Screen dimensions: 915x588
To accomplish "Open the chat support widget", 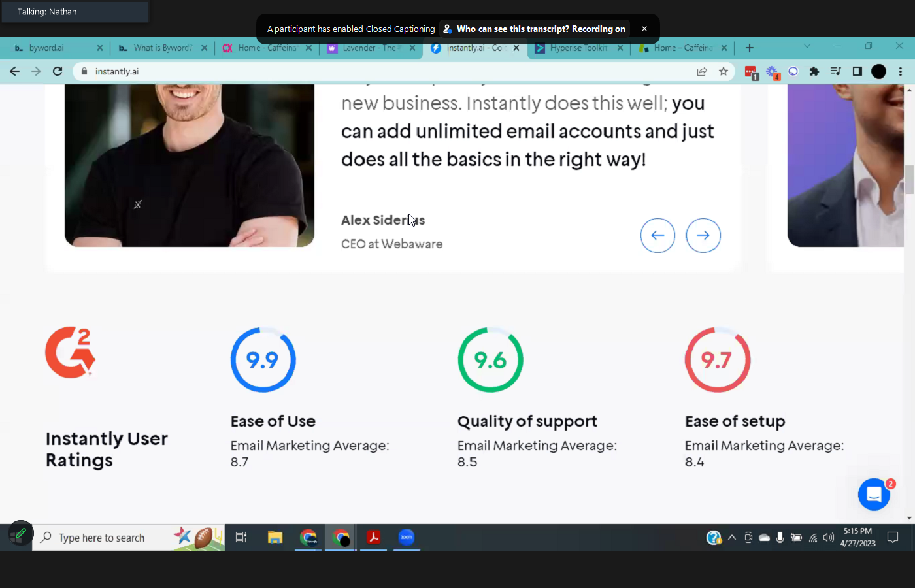I will tap(874, 495).
